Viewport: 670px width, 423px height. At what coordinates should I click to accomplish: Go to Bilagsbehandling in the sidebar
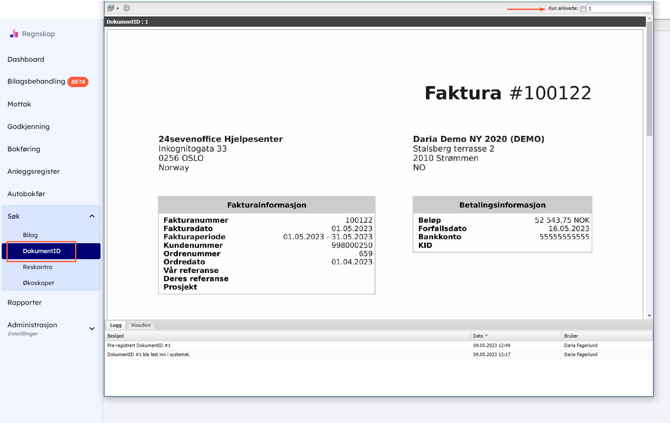tap(35, 82)
